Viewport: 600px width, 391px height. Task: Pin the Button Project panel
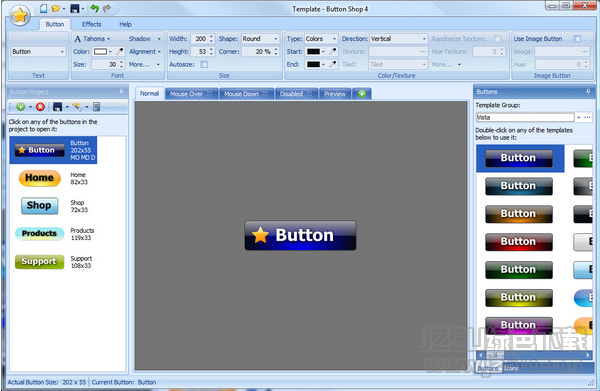(x=121, y=91)
